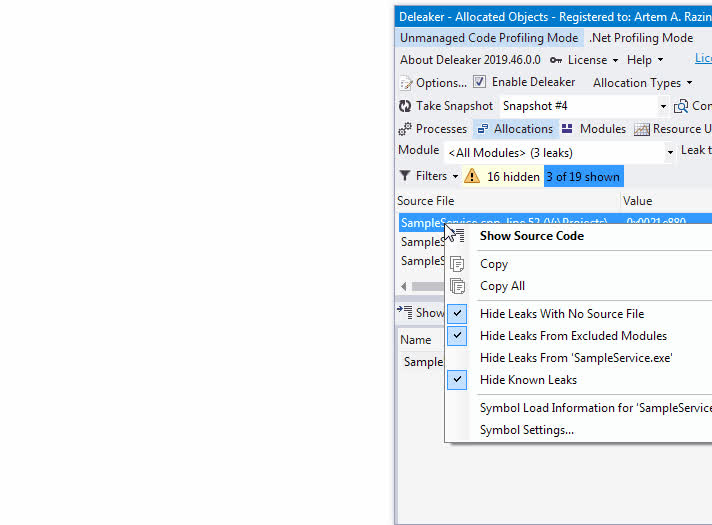Click the License key icon
712x525 pixels.
point(556,60)
